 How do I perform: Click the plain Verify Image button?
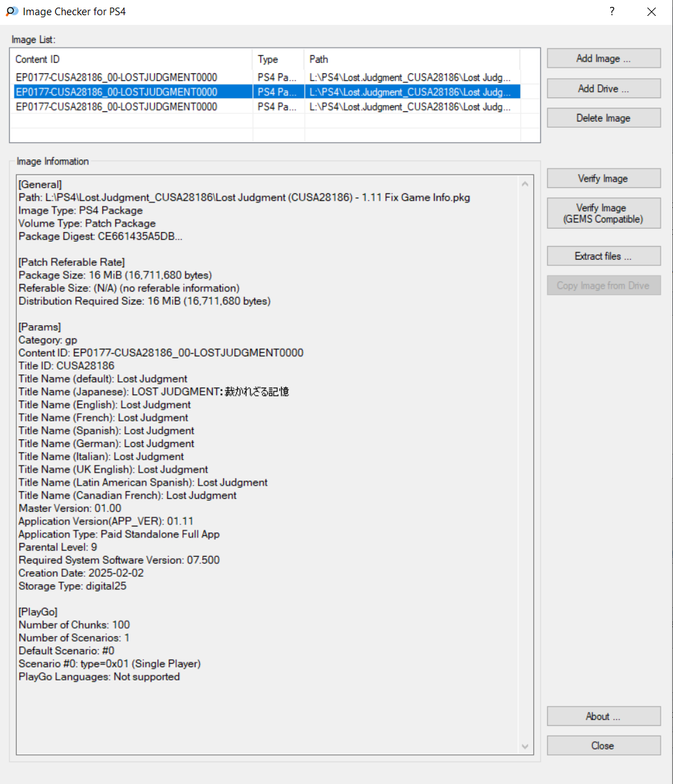(603, 178)
